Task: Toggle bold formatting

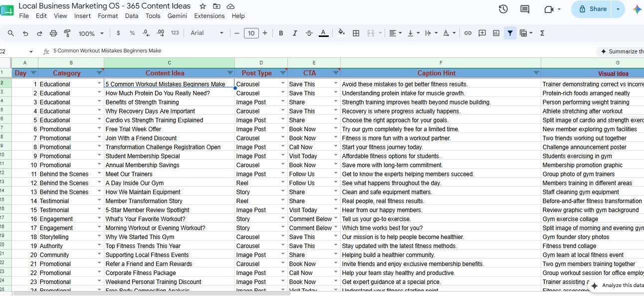Action: 281,33
